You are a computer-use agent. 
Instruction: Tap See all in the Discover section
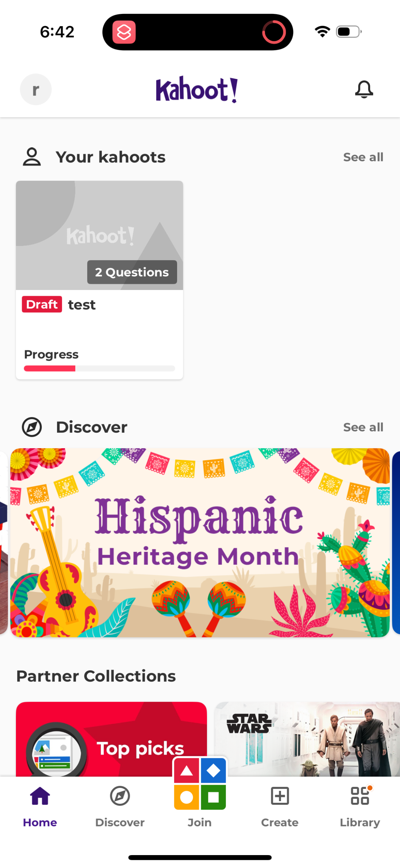tap(363, 427)
